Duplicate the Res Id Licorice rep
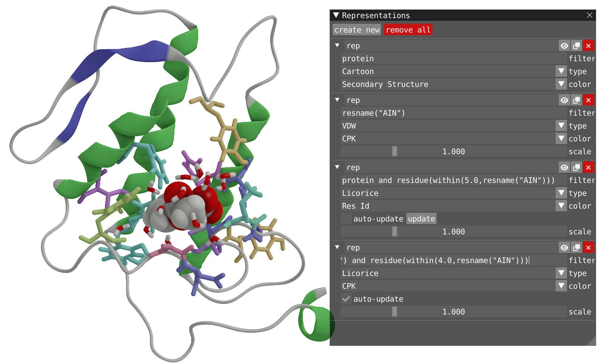The image size is (598, 364). (576, 167)
